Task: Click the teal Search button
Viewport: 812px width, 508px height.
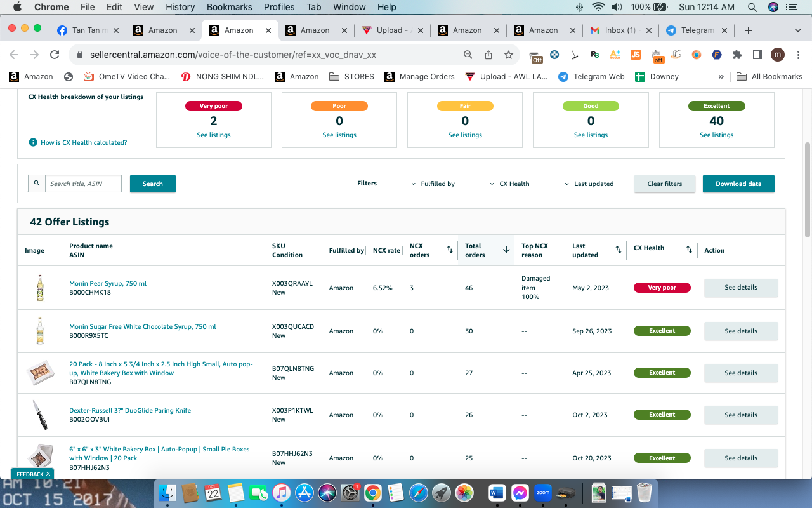Action: (x=153, y=184)
